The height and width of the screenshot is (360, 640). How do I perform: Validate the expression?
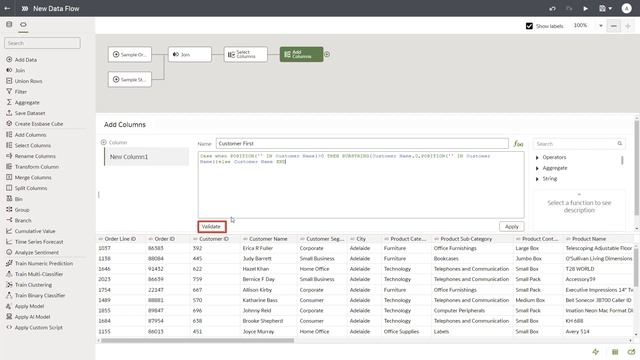(x=212, y=227)
